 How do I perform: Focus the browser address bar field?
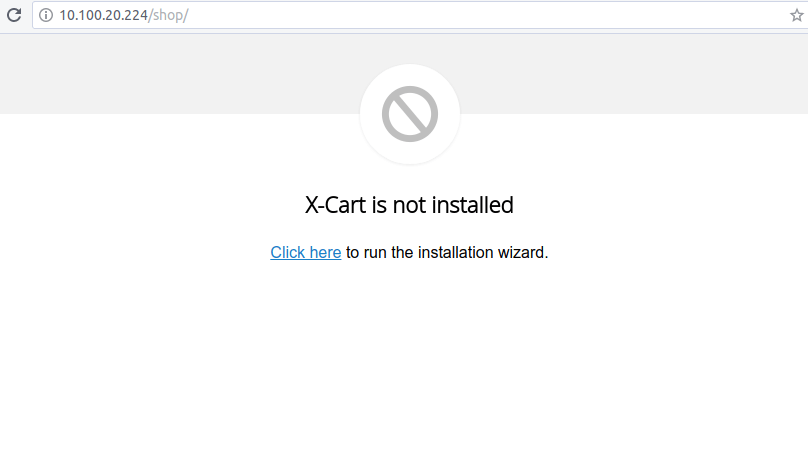coord(412,15)
